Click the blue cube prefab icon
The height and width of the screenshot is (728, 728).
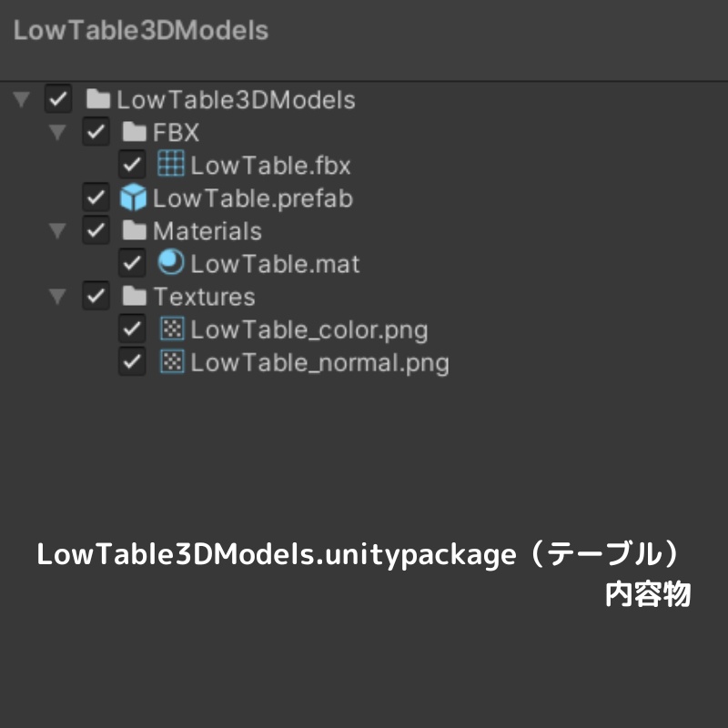(x=133, y=197)
